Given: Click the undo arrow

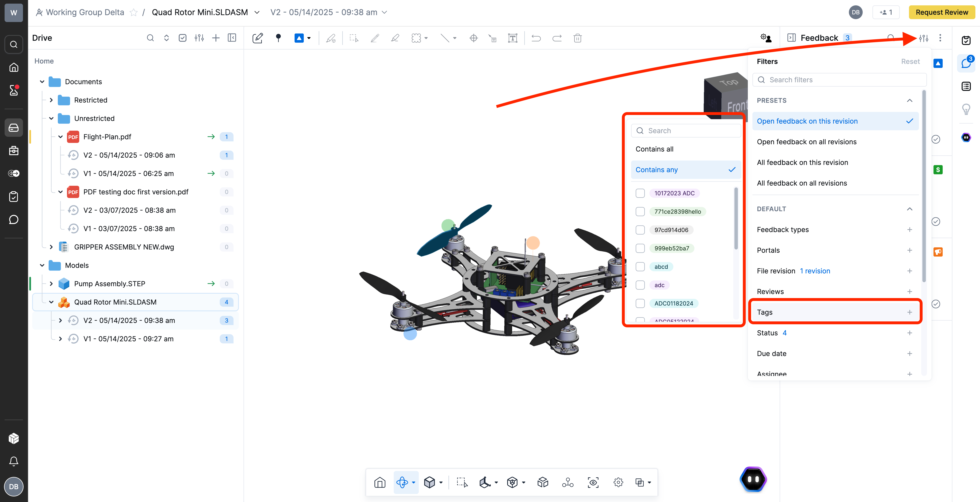Looking at the screenshot, I should click(x=536, y=38).
